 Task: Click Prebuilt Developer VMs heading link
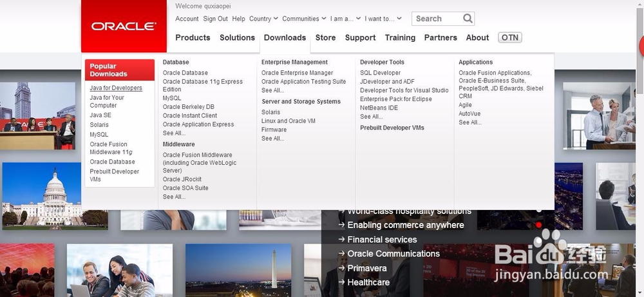pos(392,128)
